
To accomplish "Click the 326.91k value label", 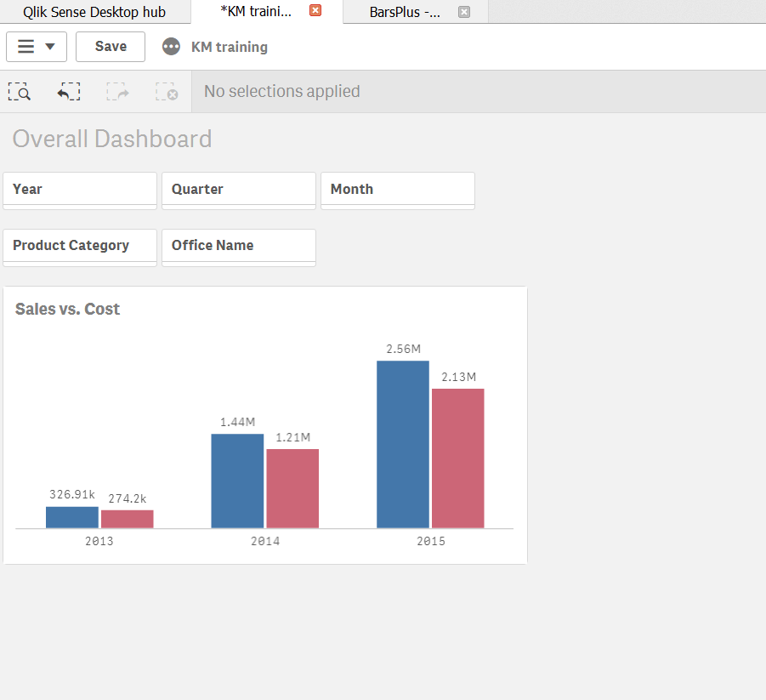I will 72,495.
